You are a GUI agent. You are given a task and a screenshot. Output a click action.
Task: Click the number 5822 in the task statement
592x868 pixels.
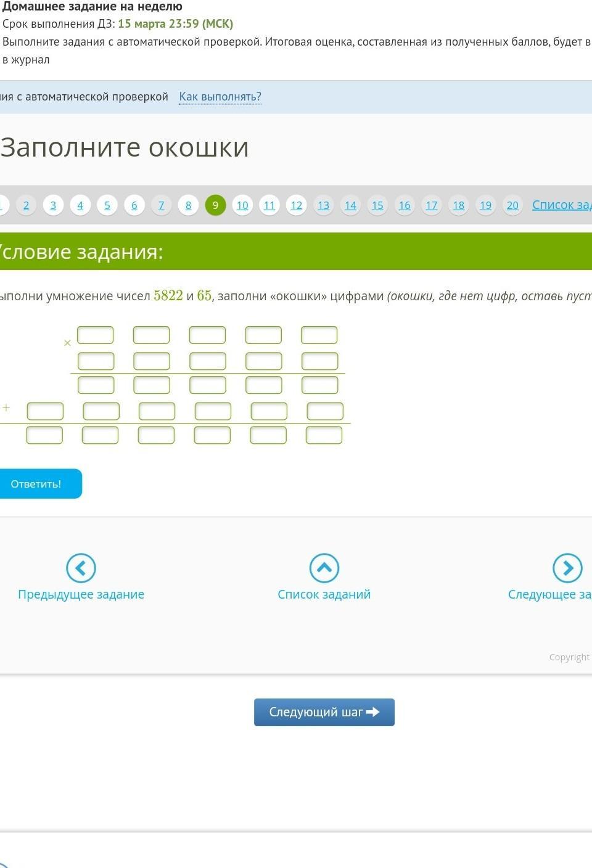(x=168, y=295)
